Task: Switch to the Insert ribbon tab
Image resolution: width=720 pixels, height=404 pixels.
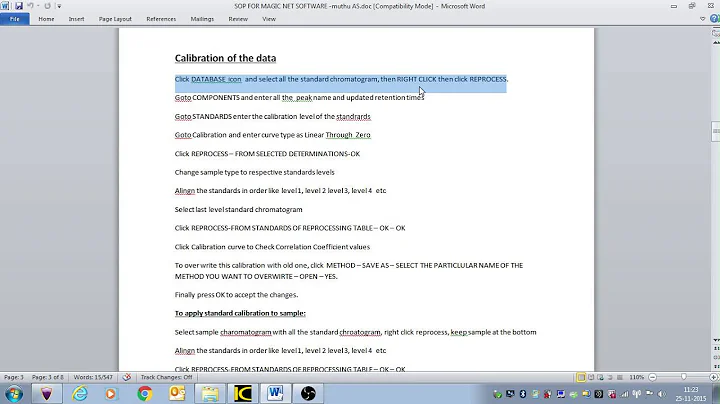Action: click(76, 19)
